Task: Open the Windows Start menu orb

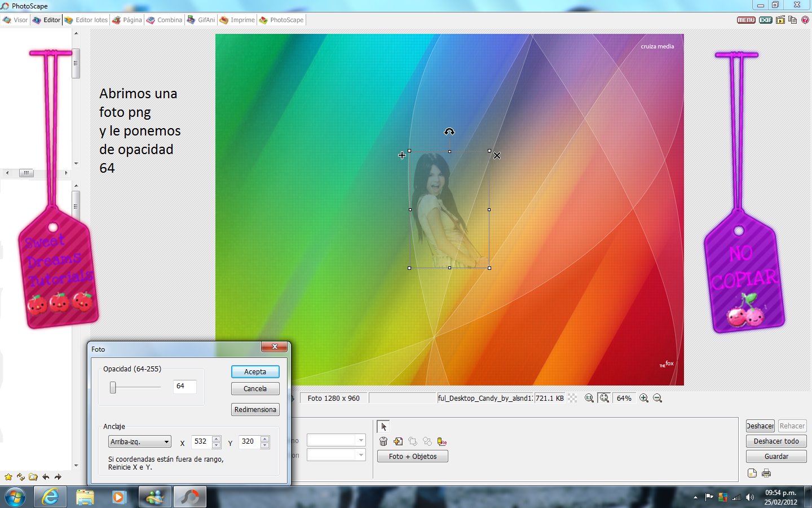Action: 15,497
